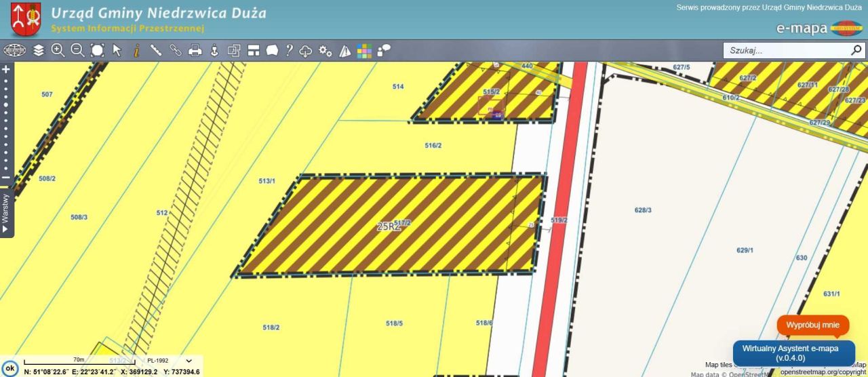Click the openstreetmap.org/copyright link
The width and height of the screenshot is (868, 377).
(823, 372)
